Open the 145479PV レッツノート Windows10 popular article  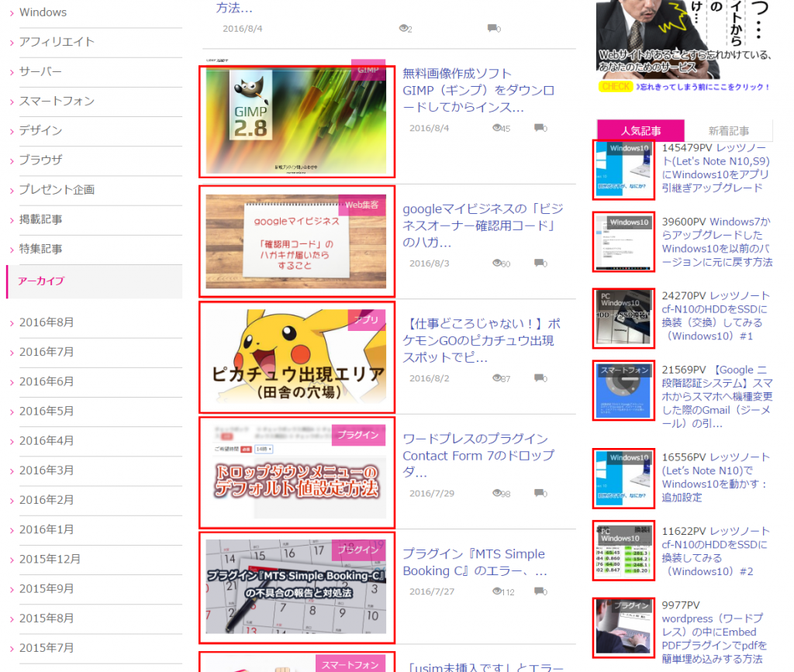pyautogui.click(x=716, y=168)
